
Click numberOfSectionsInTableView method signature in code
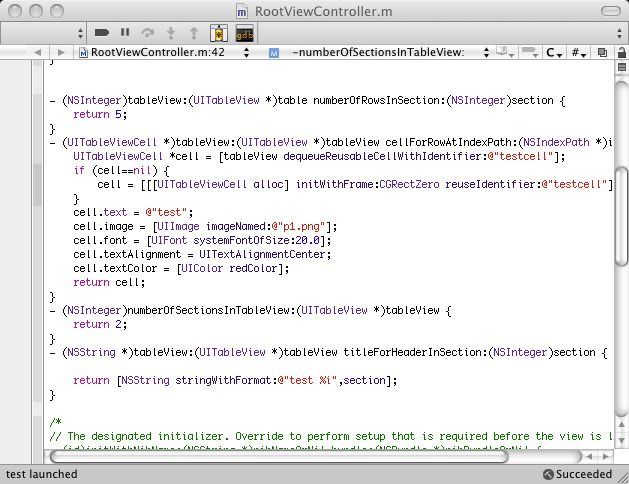coord(251,310)
